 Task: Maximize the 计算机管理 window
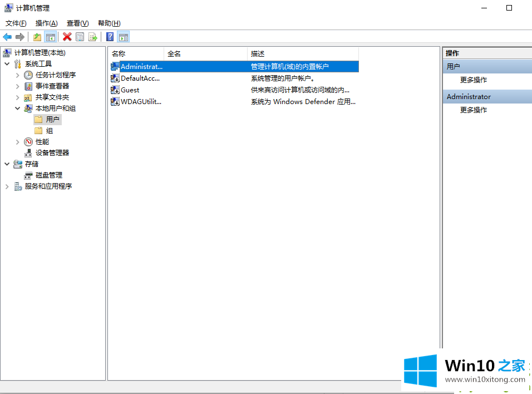pos(509,8)
